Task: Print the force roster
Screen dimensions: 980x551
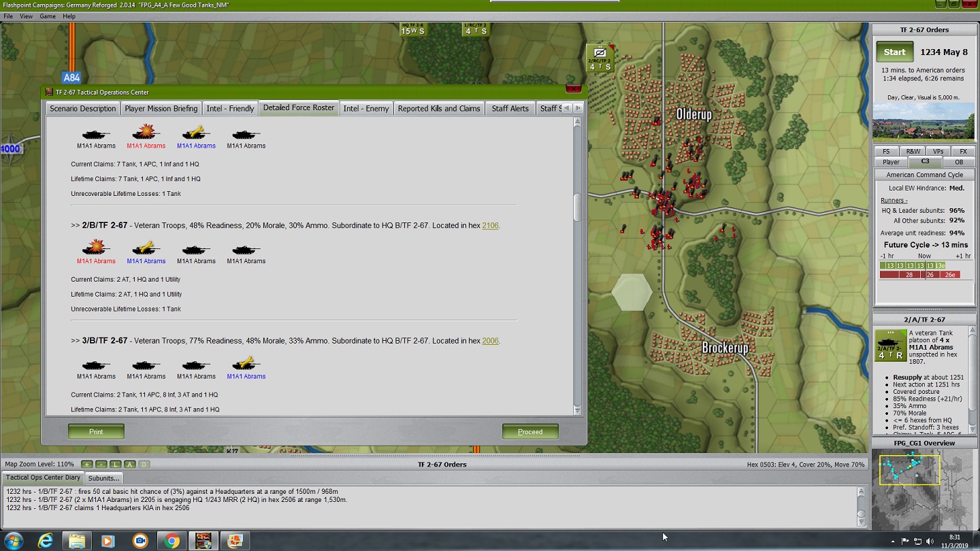Action: pos(96,431)
